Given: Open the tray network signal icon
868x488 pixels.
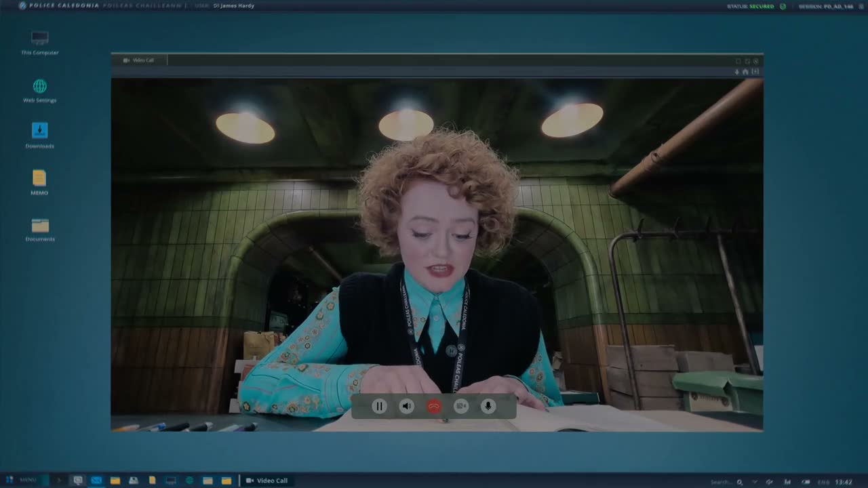Looking at the screenshot, I should coord(787,482).
